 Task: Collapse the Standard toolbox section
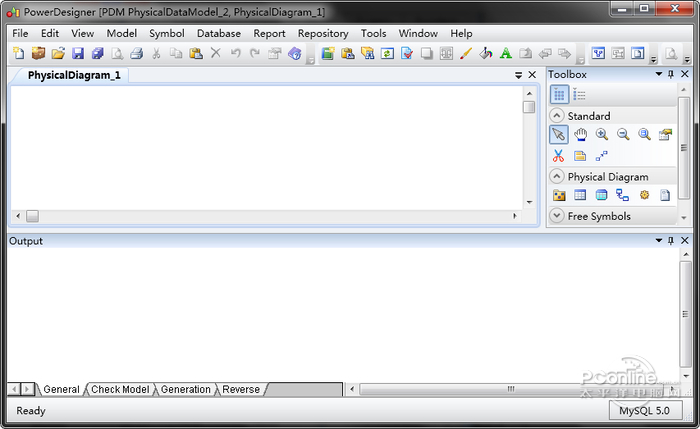(x=556, y=116)
